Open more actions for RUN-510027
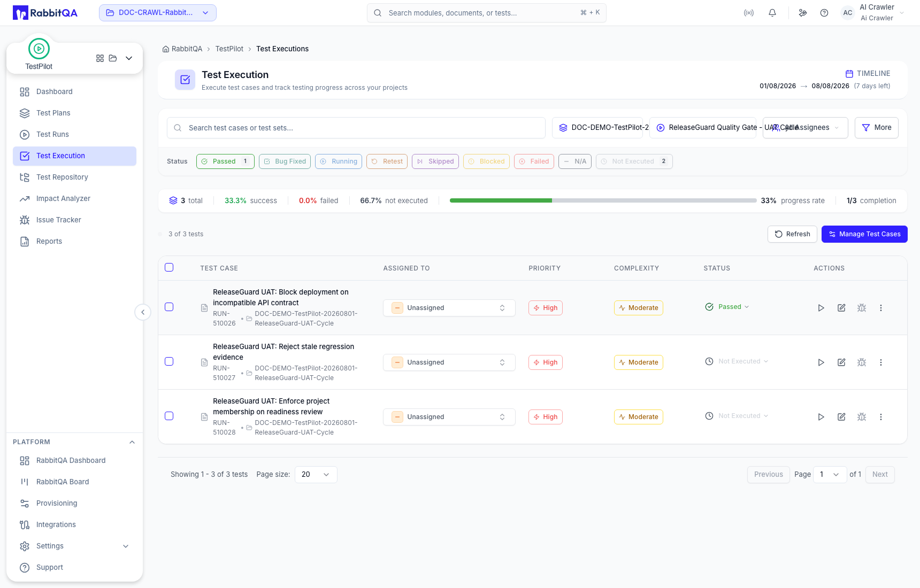Image resolution: width=920 pixels, height=588 pixels. click(881, 362)
